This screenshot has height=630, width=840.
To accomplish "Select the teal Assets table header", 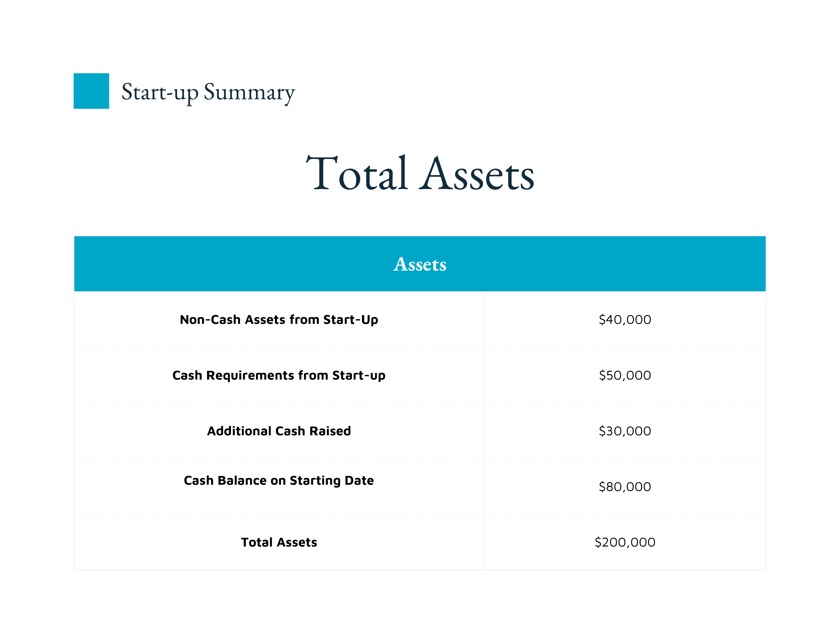I will (x=420, y=264).
